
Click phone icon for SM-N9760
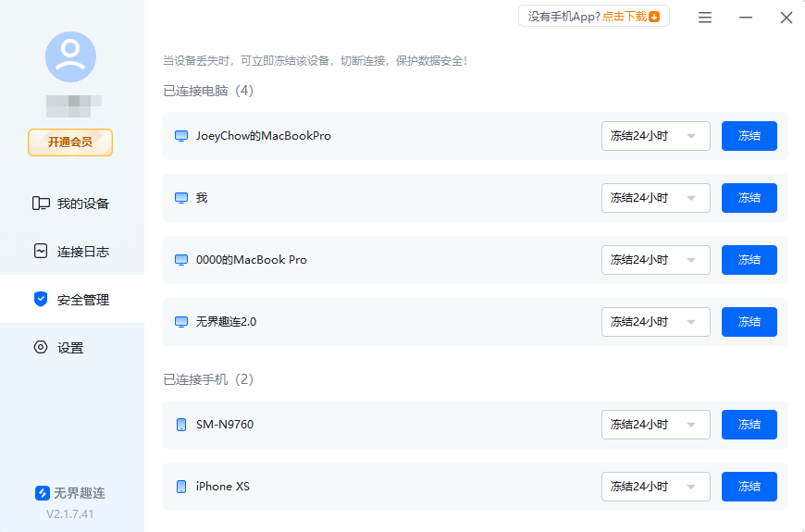point(181,425)
